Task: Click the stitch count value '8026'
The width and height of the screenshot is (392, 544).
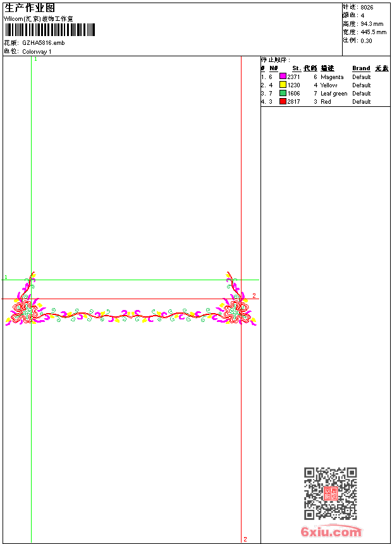Action: [367, 8]
